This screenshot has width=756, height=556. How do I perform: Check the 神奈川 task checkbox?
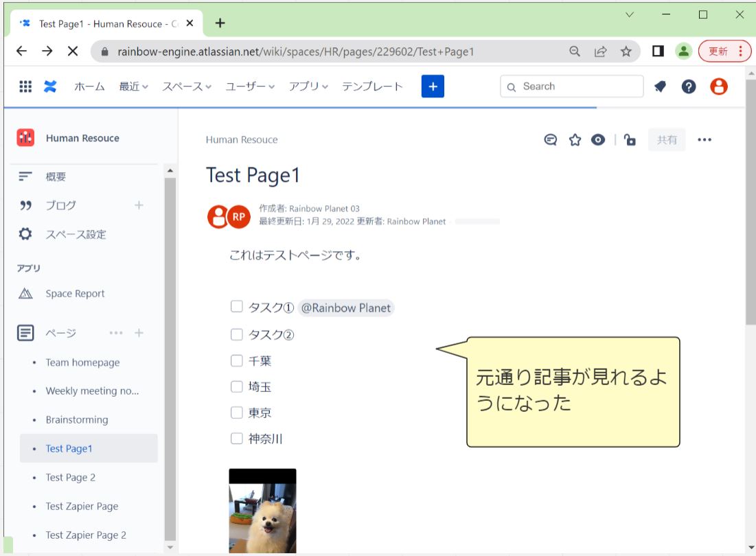237,439
